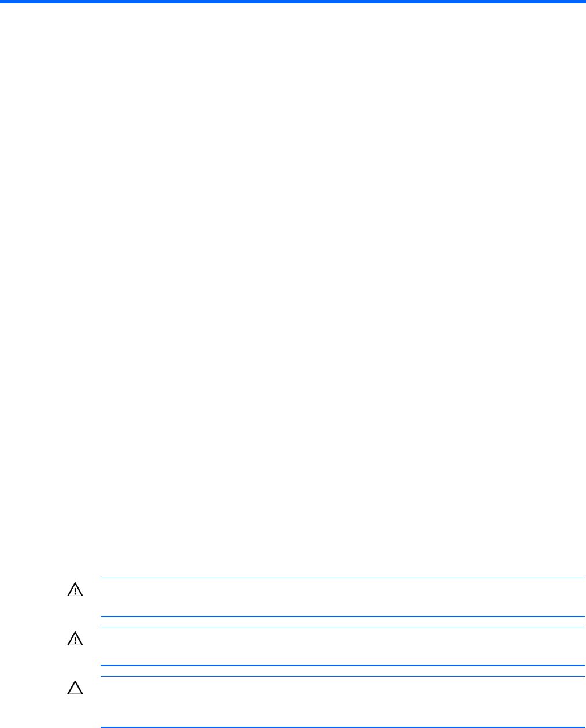Image resolution: width=586 pixels, height=728 pixels.
Task: Click the first warning triangle icon
Action: (75, 590)
